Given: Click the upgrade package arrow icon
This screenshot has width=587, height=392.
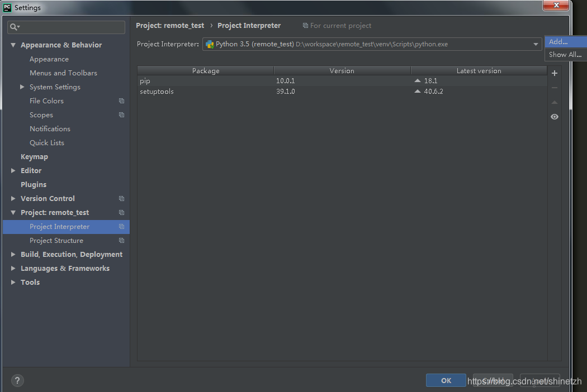Looking at the screenshot, I should click(x=555, y=102).
